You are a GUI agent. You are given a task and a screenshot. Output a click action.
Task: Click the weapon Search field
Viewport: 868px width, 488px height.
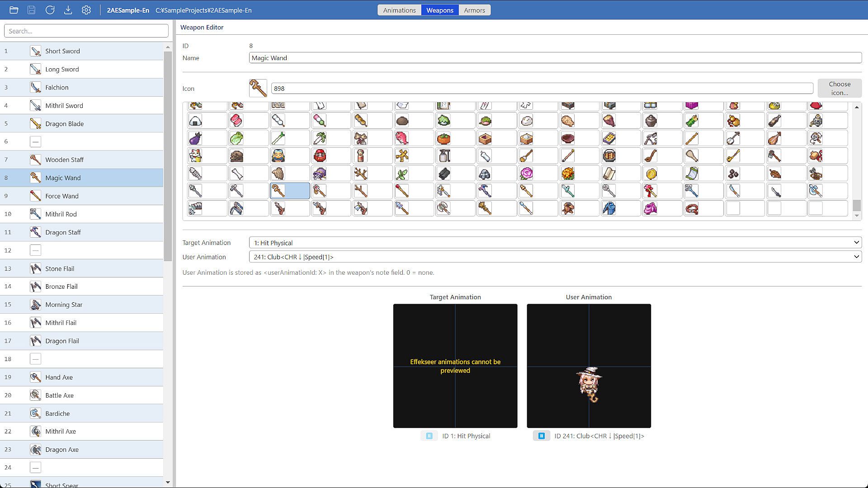[86, 31]
